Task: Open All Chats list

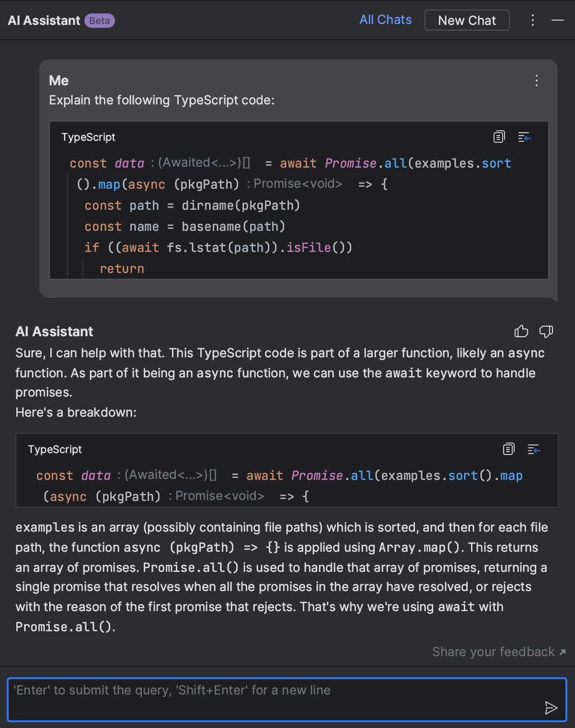Action: (385, 20)
